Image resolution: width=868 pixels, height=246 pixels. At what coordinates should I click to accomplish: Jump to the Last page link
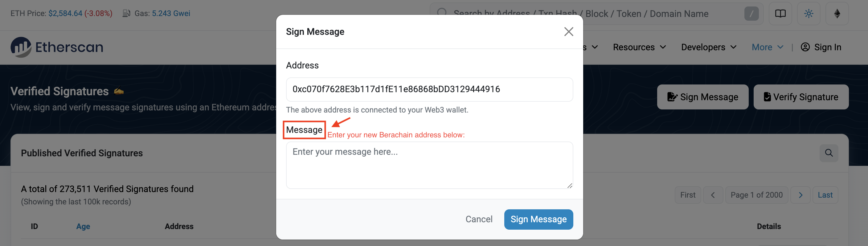pos(825,195)
